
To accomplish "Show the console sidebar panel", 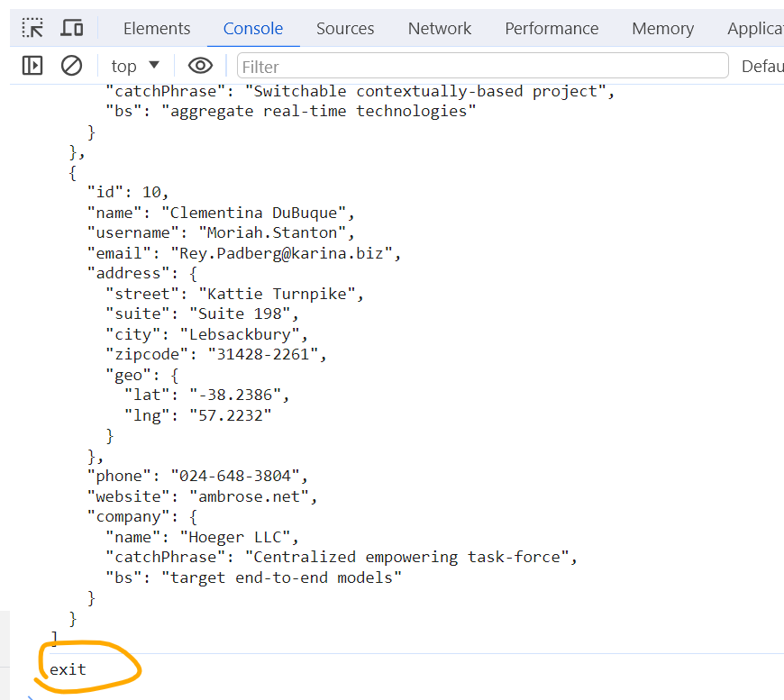I will 32,66.
